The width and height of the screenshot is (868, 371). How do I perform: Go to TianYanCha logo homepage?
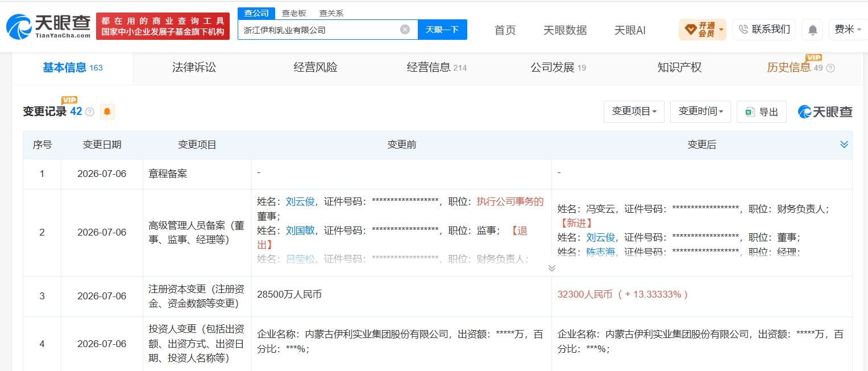coord(48,26)
